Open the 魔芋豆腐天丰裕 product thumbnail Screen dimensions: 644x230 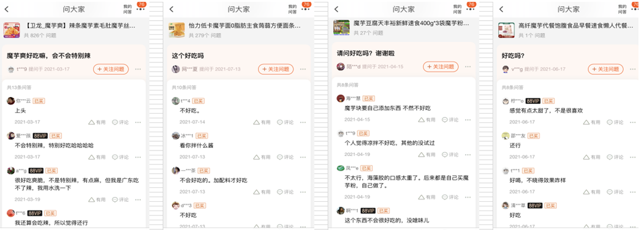click(341, 28)
